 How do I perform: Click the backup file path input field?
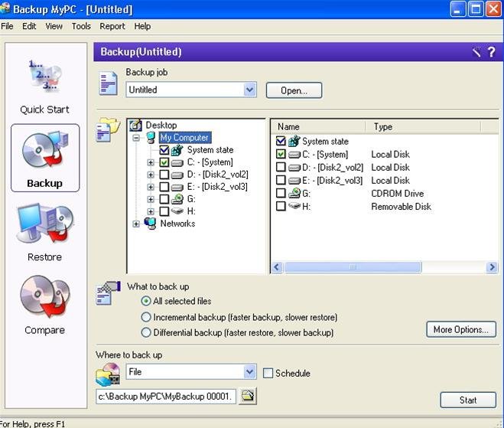166,397
